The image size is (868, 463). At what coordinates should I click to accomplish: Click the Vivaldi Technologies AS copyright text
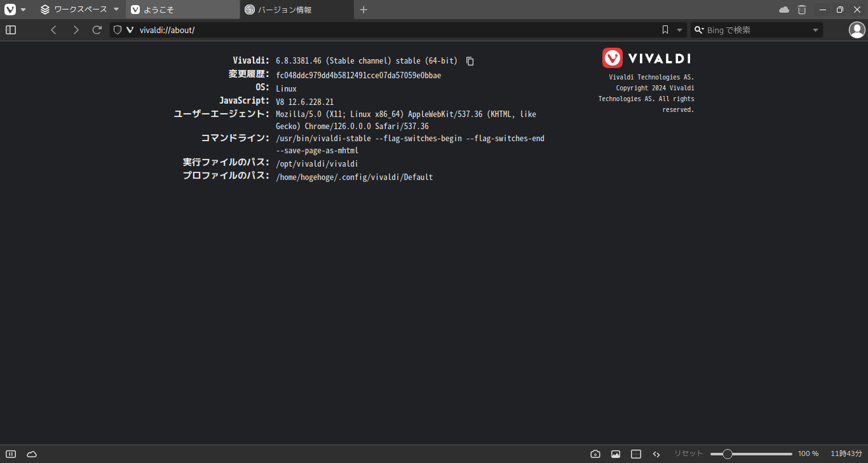[646, 93]
